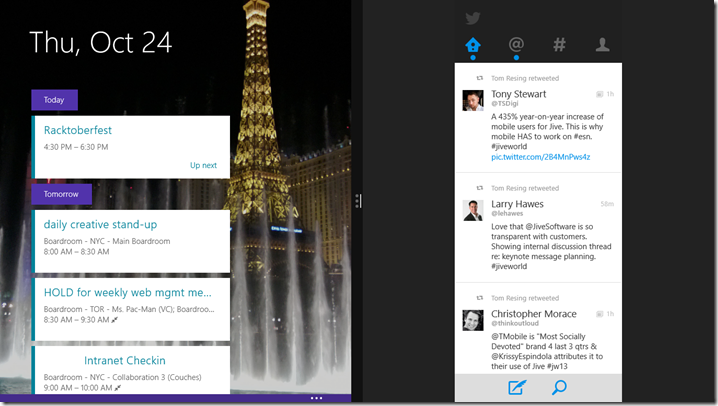Compose a new tweet
This screenshot has width=718, height=406.
pyautogui.click(x=517, y=387)
